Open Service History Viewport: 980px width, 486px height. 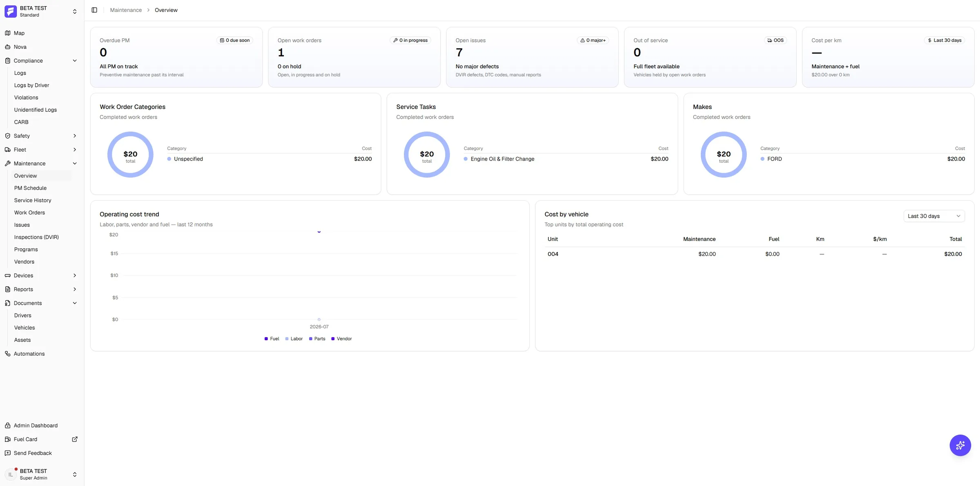point(33,201)
